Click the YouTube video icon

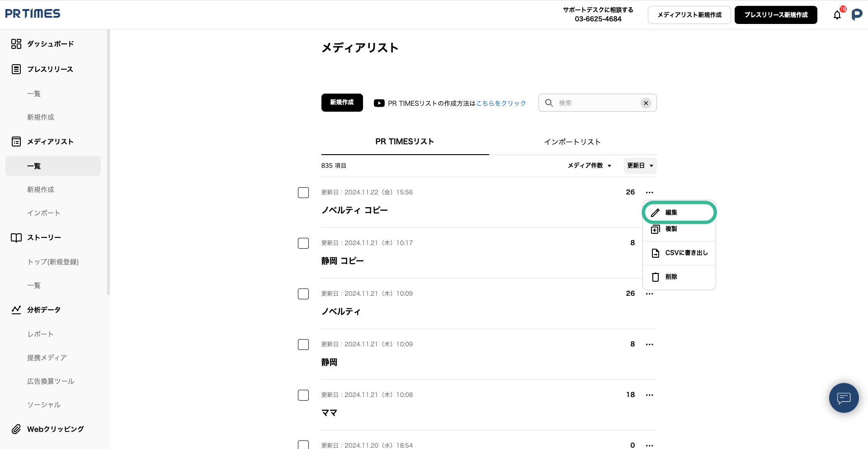[379, 103]
